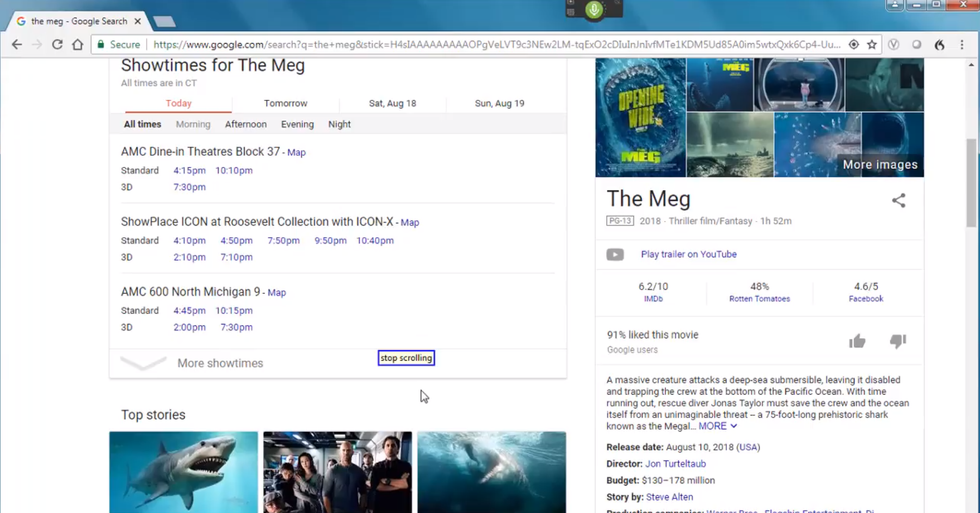980x513 pixels.
Task: Select 2:10pm 3D showtime at ShowPlace ICON
Action: pos(189,257)
